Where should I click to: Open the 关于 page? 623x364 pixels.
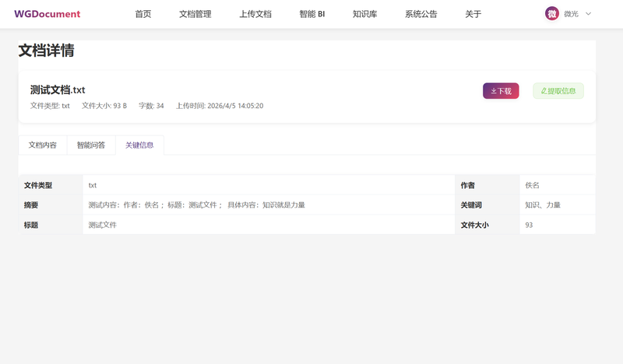coord(473,14)
